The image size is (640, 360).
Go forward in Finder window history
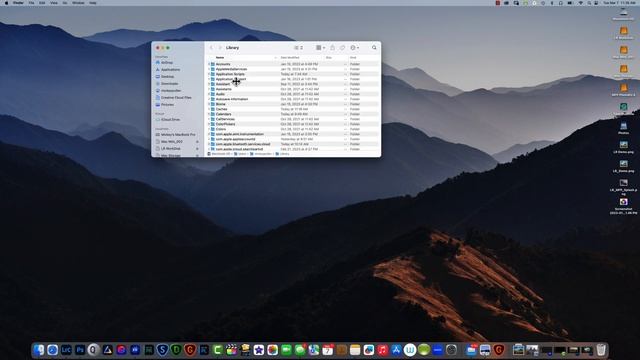click(220, 48)
